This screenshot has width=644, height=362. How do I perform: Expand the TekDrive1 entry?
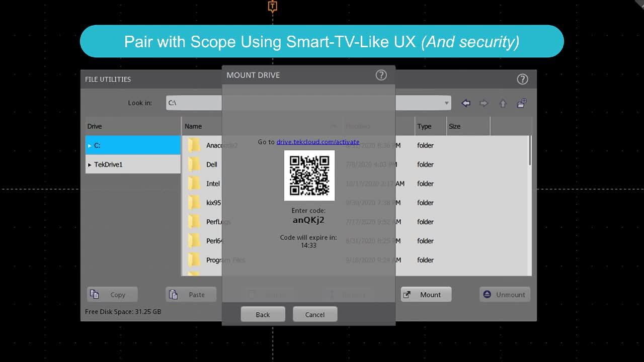[91, 164]
